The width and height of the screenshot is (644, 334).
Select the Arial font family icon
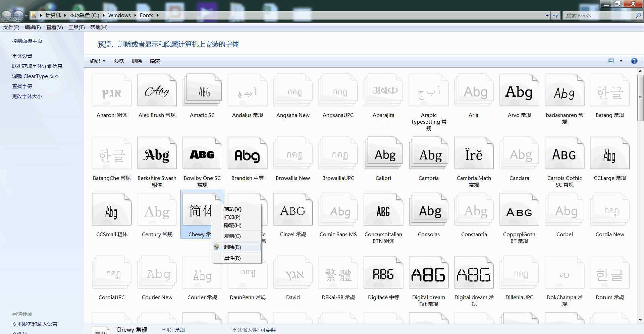pos(474,90)
